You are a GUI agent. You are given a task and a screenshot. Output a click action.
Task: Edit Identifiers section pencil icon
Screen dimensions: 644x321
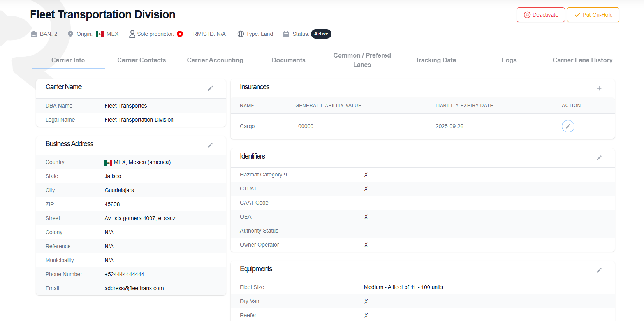pyautogui.click(x=599, y=158)
